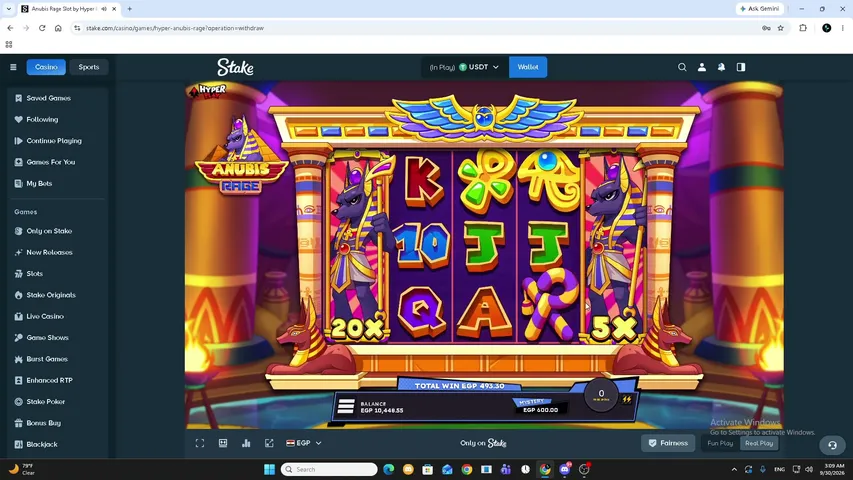Open the hamburger sidebar menu icon
Viewport: 853px width, 480px height.
[x=13, y=67]
